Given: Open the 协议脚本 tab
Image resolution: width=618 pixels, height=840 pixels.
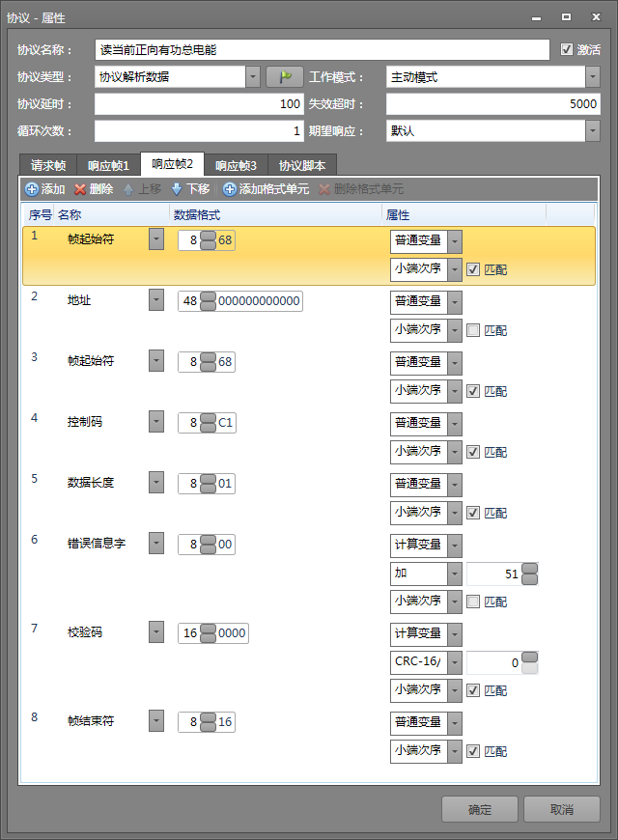Looking at the screenshot, I should tap(302, 165).
